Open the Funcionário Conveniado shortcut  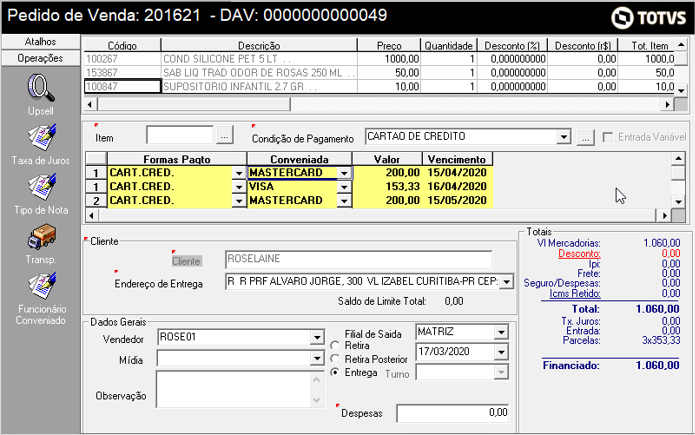point(42,286)
